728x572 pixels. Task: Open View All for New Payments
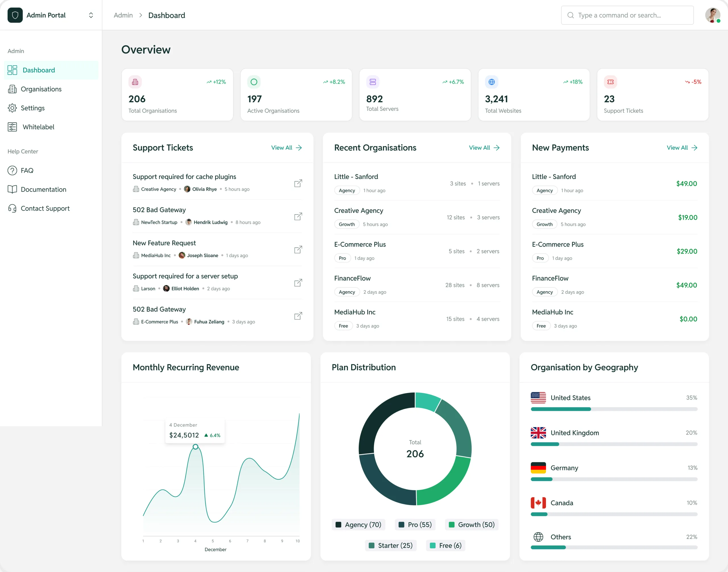click(682, 148)
